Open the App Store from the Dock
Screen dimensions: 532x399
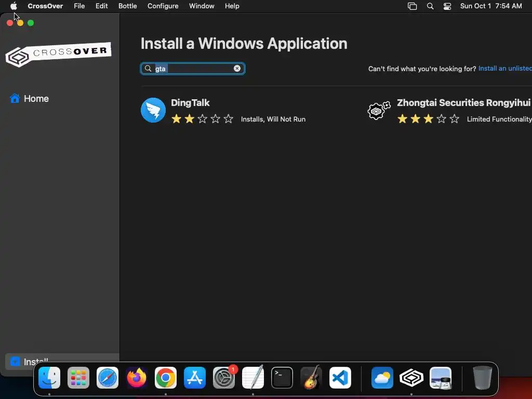tap(195, 378)
